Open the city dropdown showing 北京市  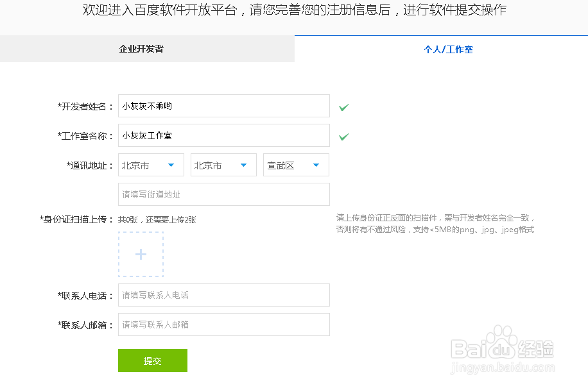[x=223, y=165]
